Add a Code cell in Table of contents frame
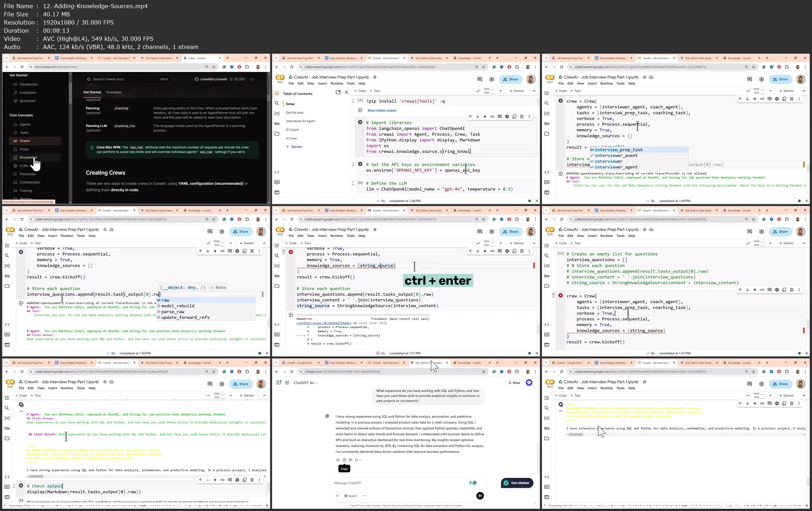 pos(360,91)
